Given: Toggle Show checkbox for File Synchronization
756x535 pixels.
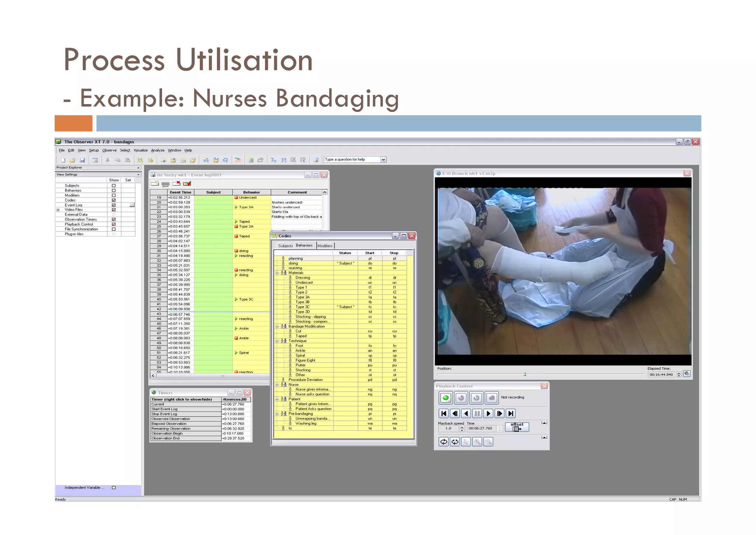Looking at the screenshot, I should click(x=114, y=229).
